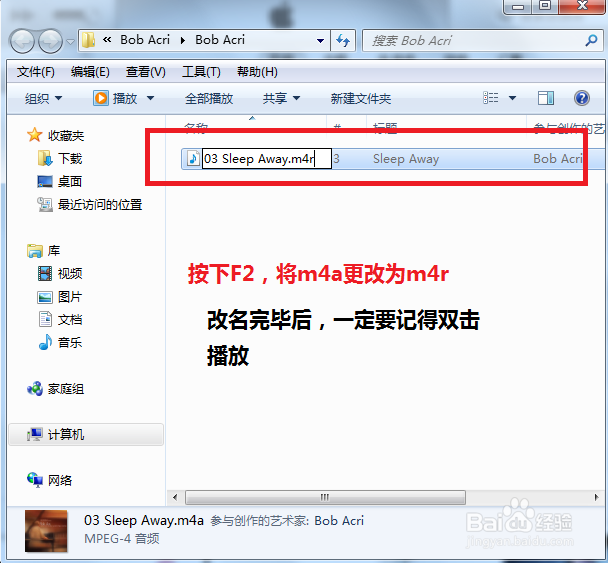This screenshot has height=563, width=608.
Task: Open the 文件(F) menu
Action: click(36, 72)
